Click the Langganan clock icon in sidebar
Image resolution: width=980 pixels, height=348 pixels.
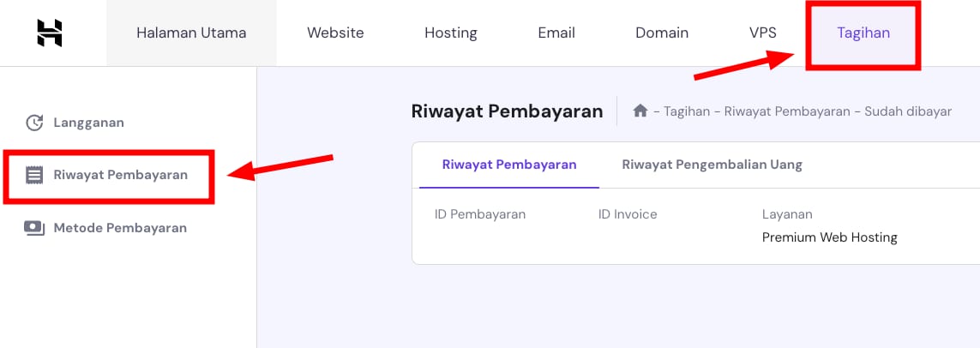point(34,123)
